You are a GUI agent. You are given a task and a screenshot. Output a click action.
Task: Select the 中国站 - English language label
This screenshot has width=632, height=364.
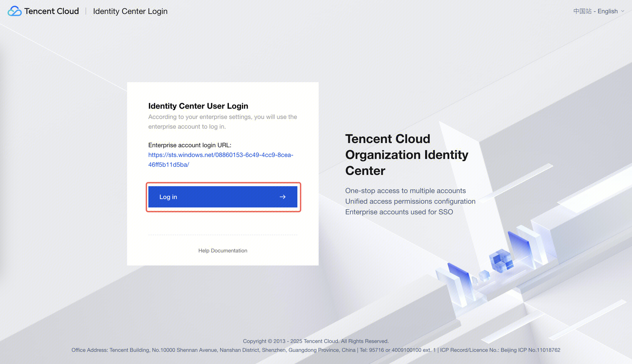(x=595, y=11)
